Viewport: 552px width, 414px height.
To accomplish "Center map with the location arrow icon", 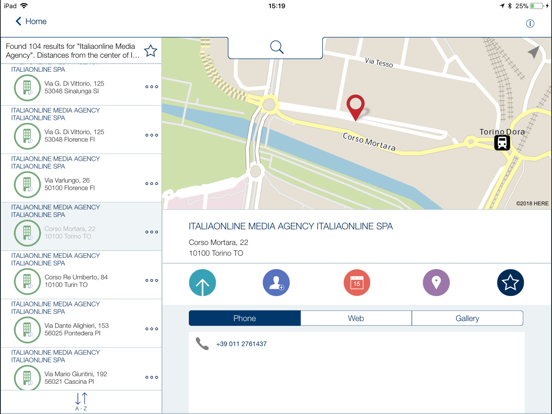I will click(x=534, y=52).
